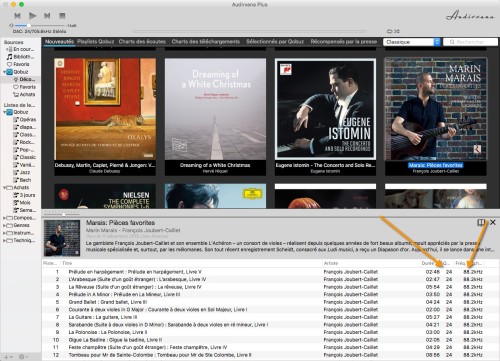Screen dimensions: 500x361
Task: Skip to previous track button
Action: tap(17, 16)
